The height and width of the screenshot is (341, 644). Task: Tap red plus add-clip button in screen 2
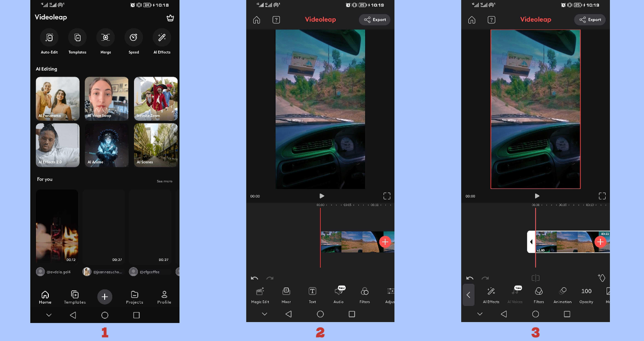click(x=385, y=242)
